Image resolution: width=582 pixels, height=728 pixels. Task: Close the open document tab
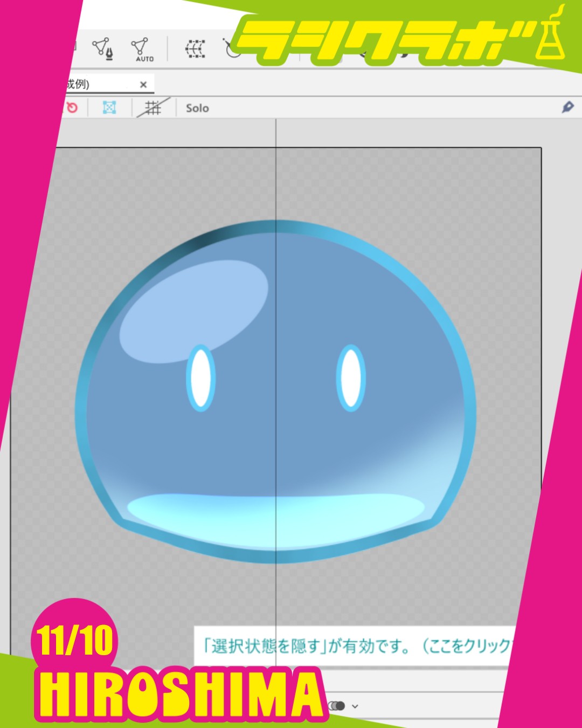143,85
